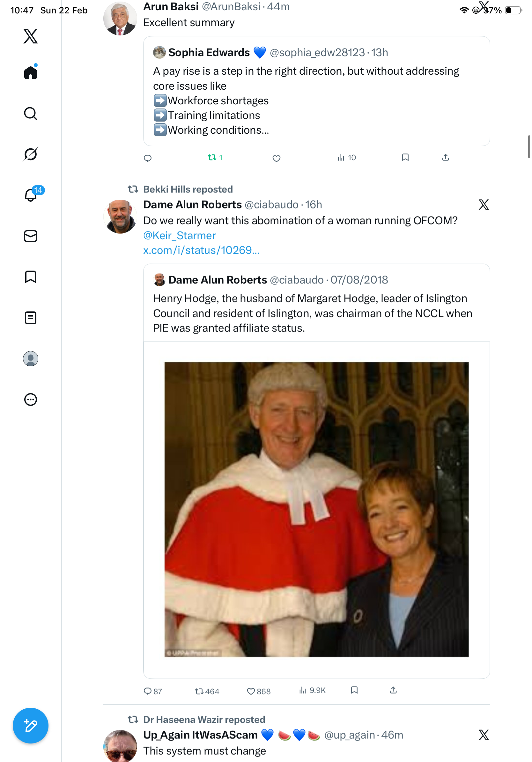
Task: Open the Profile avatar icon
Action: pos(31,359)
